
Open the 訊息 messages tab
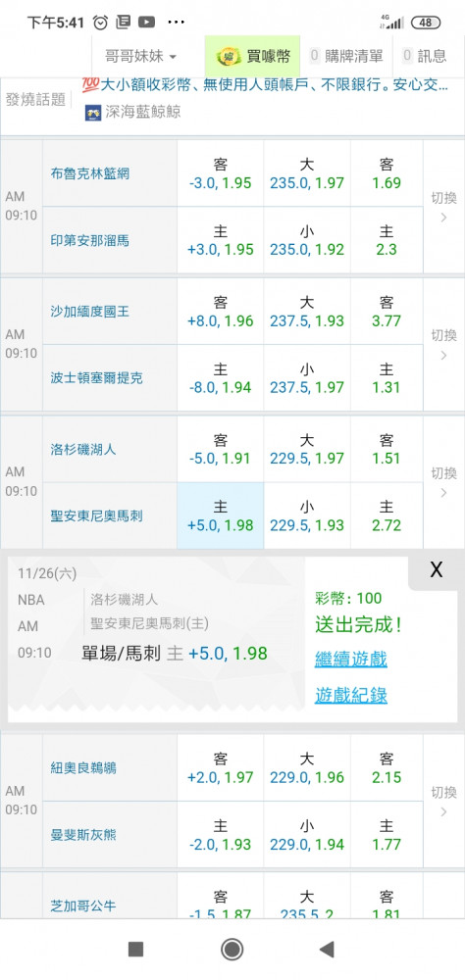pos(425,56)
